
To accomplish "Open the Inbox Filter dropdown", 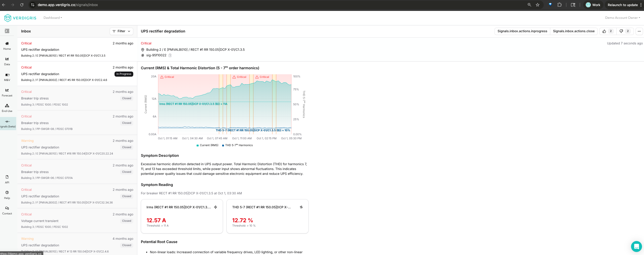I will (x=122, y=31).
